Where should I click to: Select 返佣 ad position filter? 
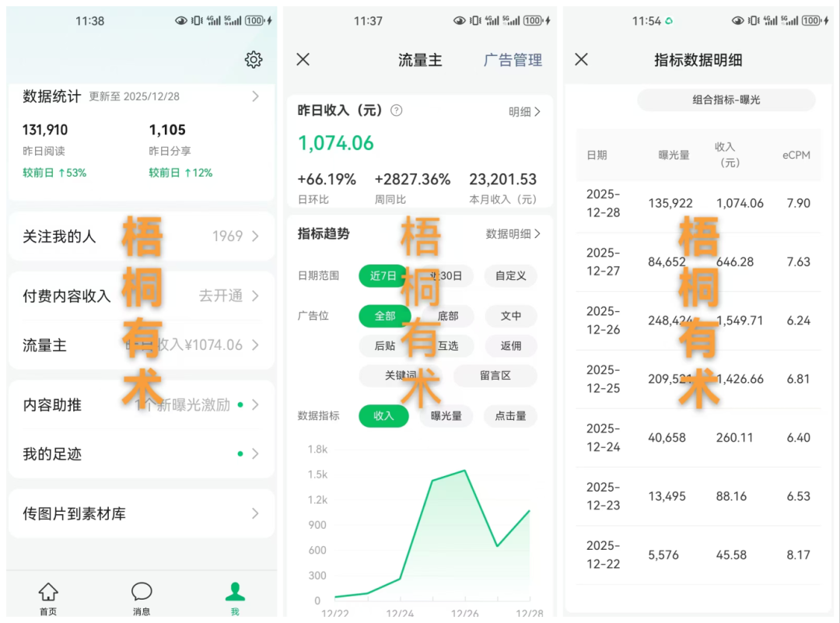pyautogui.click(x=510, y=346)
